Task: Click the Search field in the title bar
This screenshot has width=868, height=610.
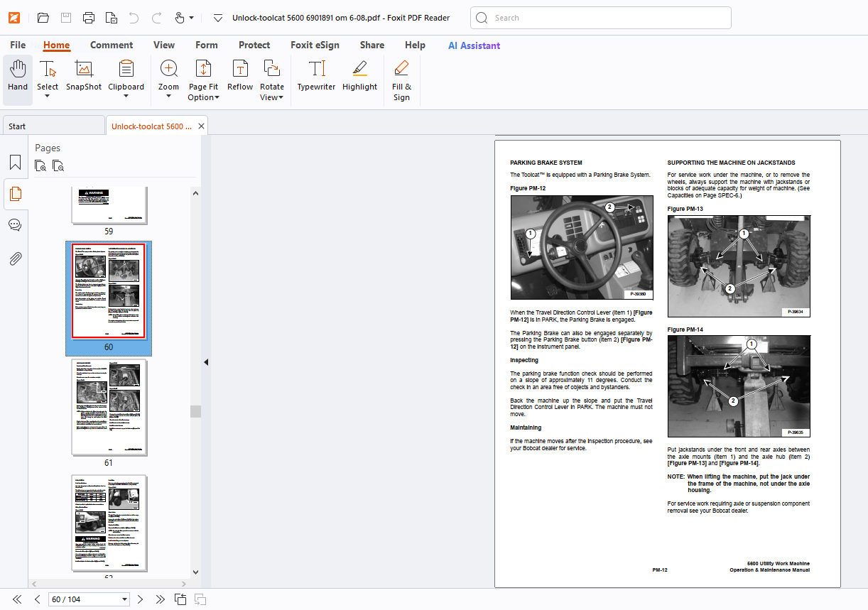Action: 601,18
